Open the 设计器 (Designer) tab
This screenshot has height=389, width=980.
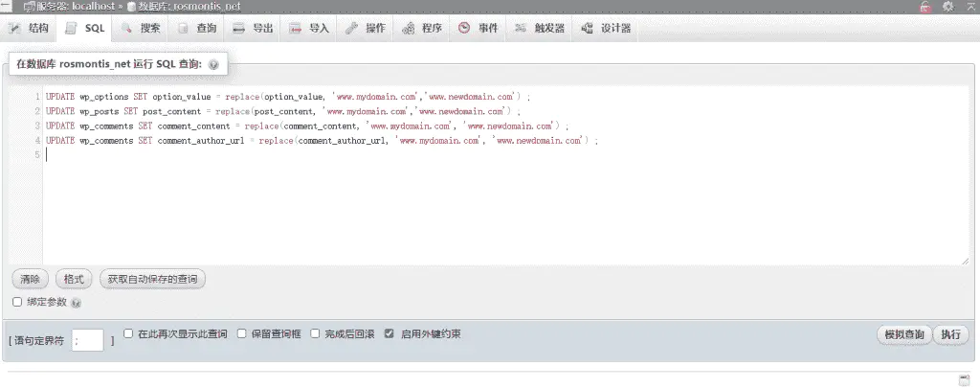(606, 28)
